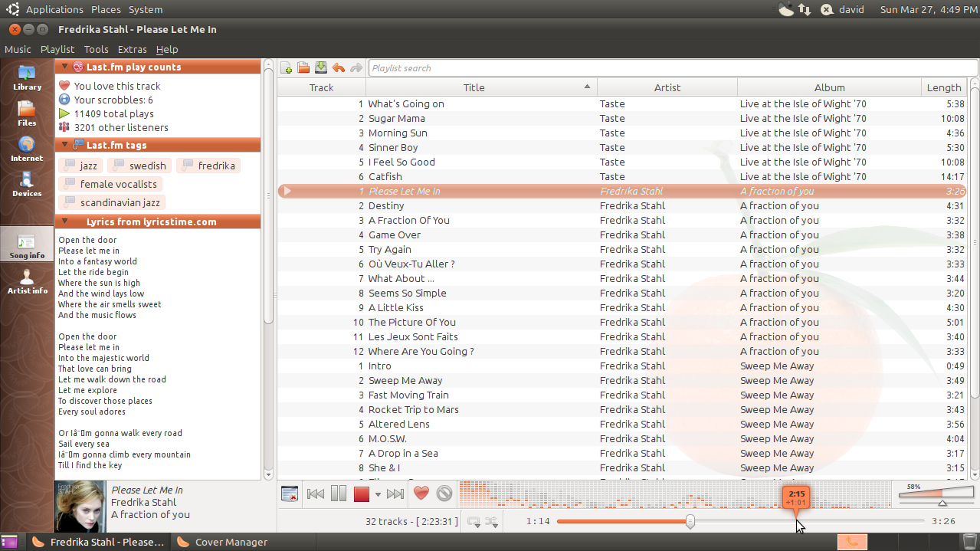Open the Playlist menu
Screen dimensions: 980x551
pos(57,49)
